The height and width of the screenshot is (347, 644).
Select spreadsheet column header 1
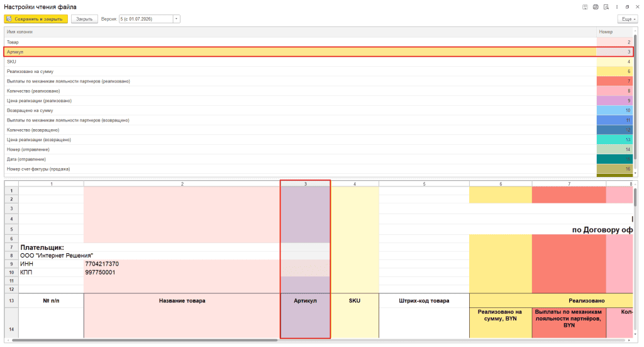[52, 184]
